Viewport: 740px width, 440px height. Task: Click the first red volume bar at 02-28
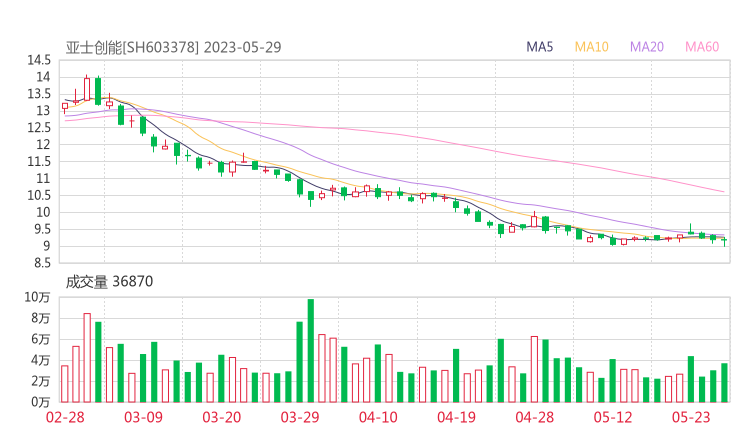(x=65, y=384)
